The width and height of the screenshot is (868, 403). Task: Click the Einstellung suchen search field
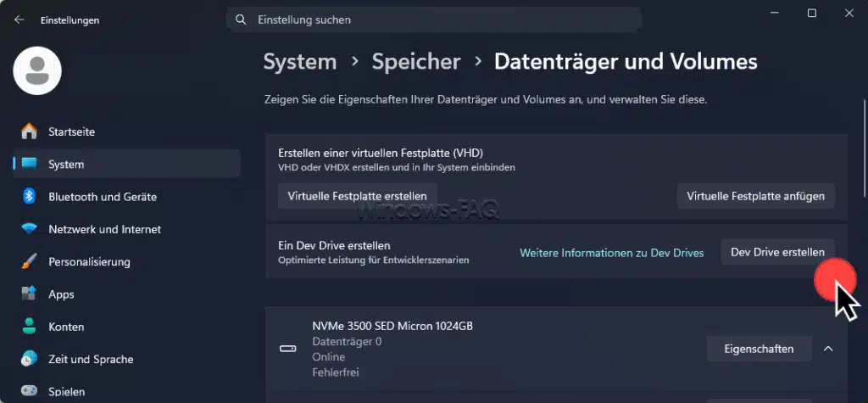pyautogui.click(x=434, y=20)
